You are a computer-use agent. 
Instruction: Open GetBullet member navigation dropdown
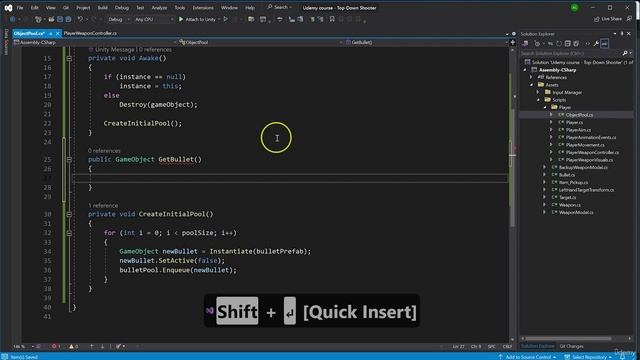click(426, 42)
